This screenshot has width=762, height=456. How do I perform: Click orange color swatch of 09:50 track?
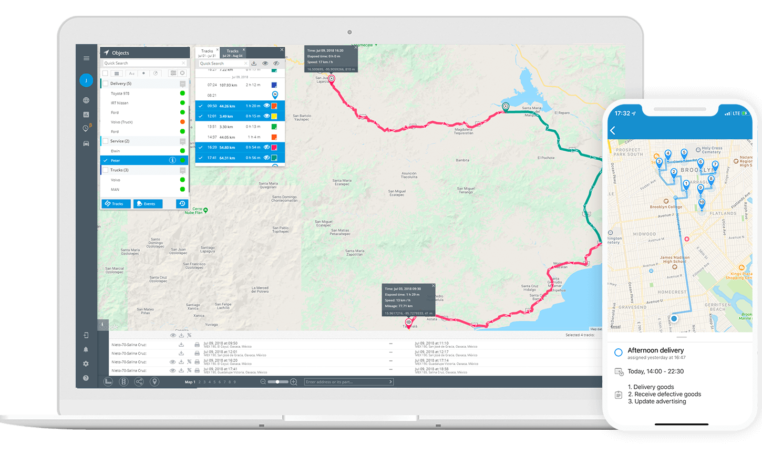coord(274,106)
